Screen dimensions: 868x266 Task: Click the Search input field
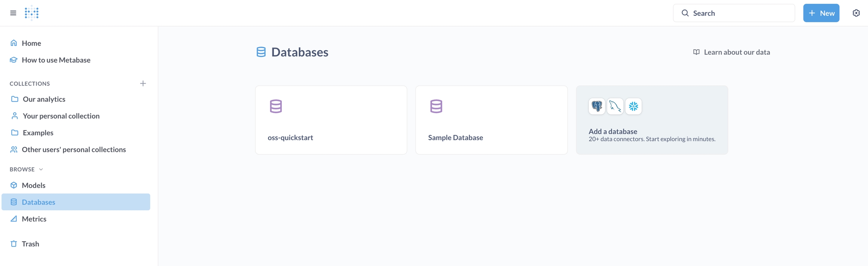(x=738, y=13)
